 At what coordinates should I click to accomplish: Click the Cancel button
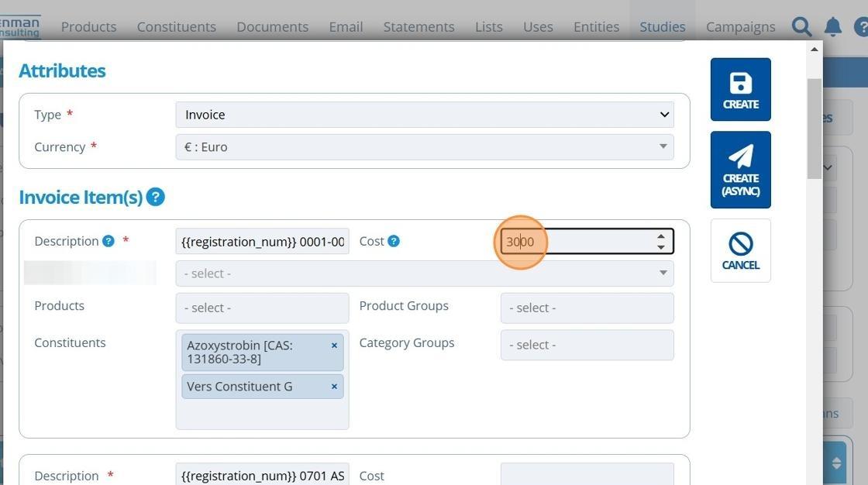point(740,250)
